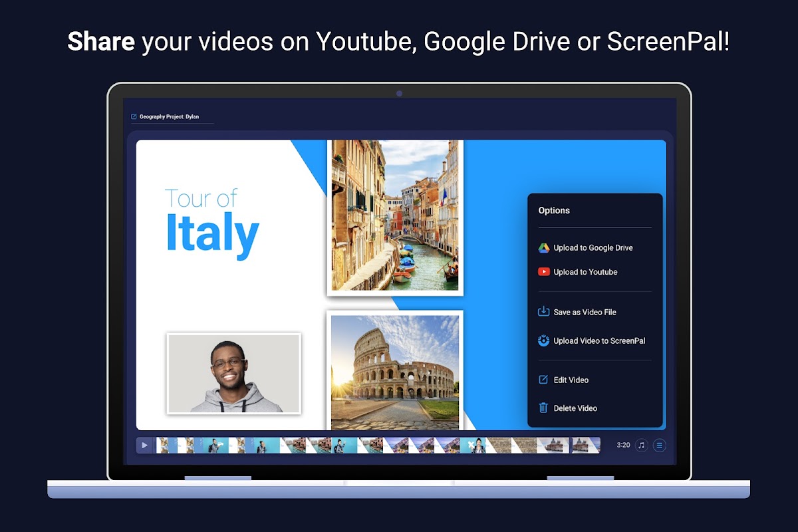Click the Google Drive icon in Options
The width and height of the screenshot is (798, 532).
tap(543, 248)
